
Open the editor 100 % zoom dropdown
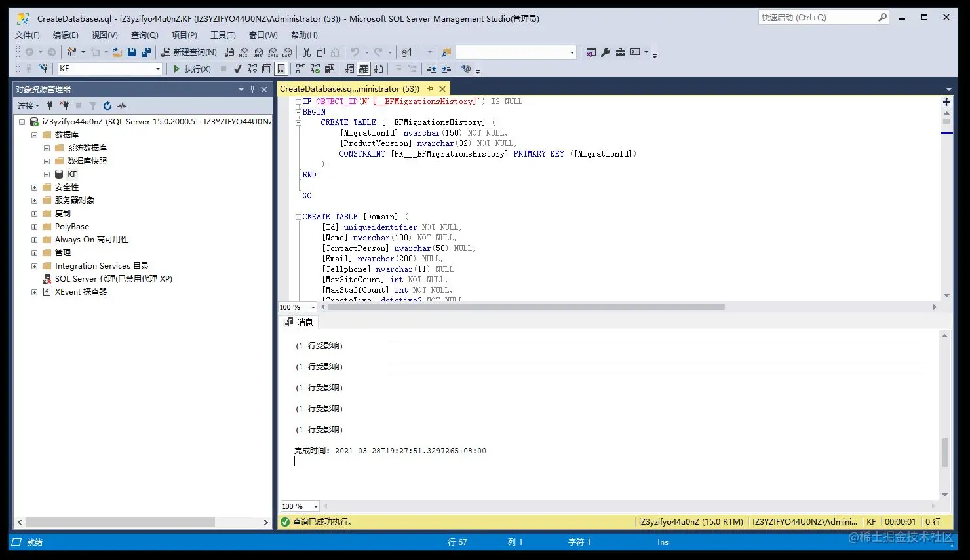(x=313, y=307)
